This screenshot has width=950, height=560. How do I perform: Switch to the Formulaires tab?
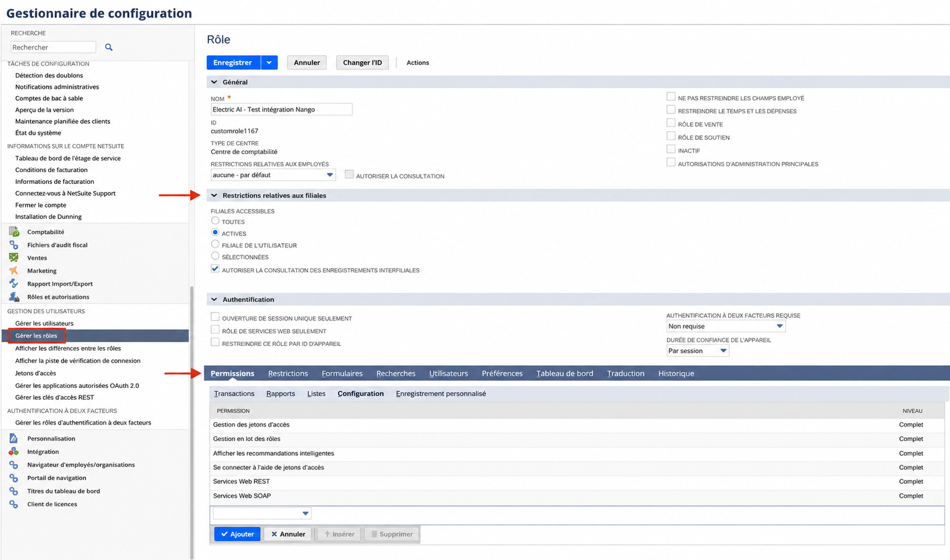coord(342,373)
